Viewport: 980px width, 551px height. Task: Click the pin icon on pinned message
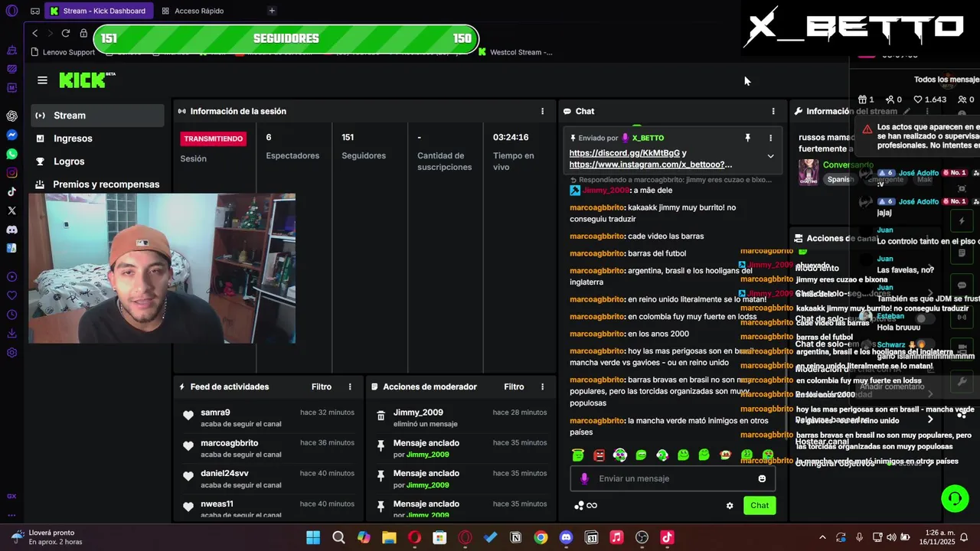click(x=747, y=138)
